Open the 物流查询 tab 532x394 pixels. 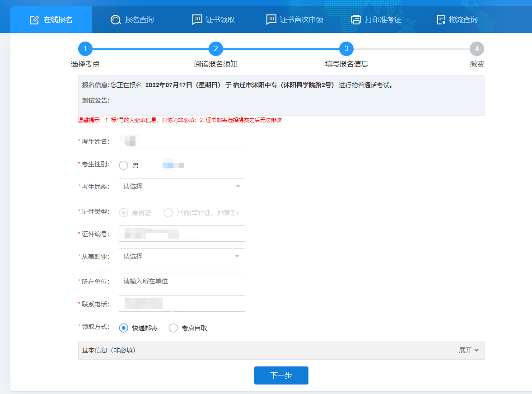[x=463, y=20]
